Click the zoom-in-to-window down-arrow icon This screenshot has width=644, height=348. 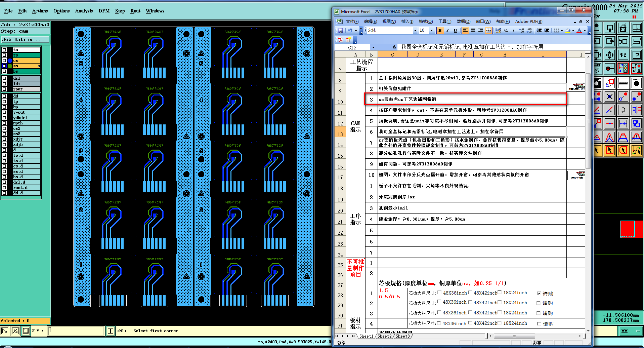coord(610,28)
